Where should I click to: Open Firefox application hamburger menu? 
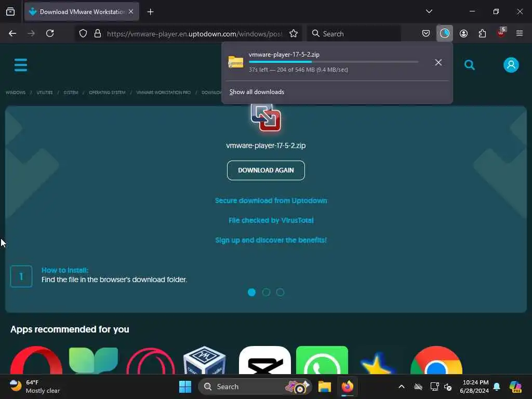tap(520, 33)
